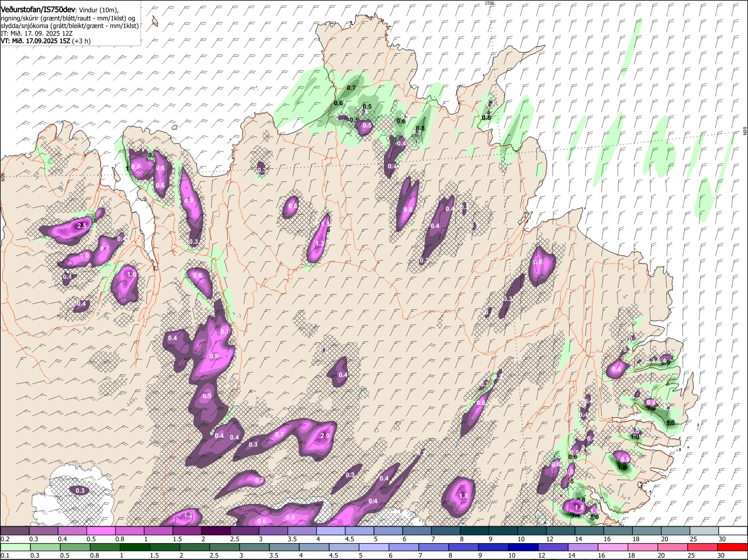The image size is (748, 560).
Task: Click the 'rigning/skúrir (grænt/blátt/rautt' legend description line
Action: [x=68, y=18]
